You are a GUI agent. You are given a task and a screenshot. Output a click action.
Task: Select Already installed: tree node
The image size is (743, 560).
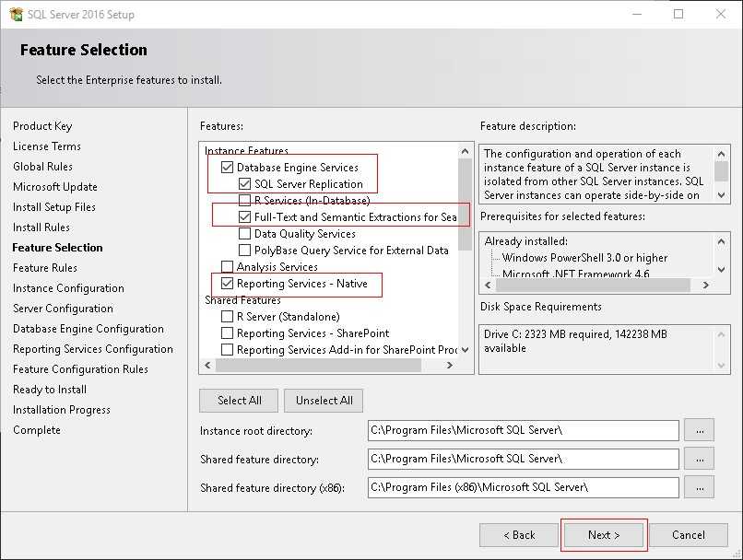pos(526,241)
